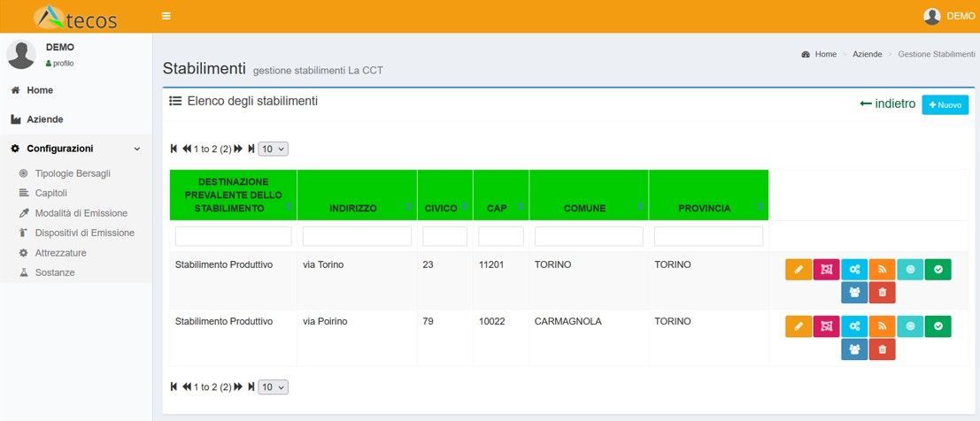The height and width of the screenshot is (421, 980).
Task: Click the blue gears icon in via Poirino row
Action: click(854, 326)
